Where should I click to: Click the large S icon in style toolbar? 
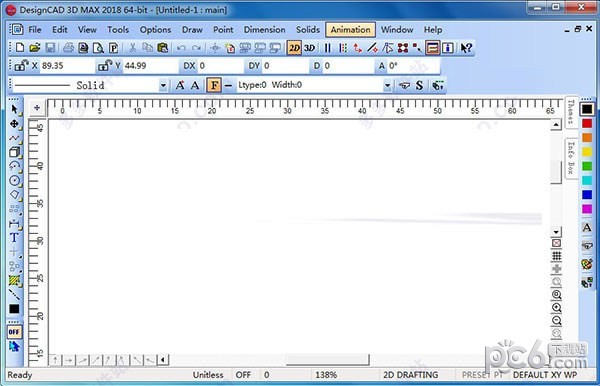click(x=419, y=85)
